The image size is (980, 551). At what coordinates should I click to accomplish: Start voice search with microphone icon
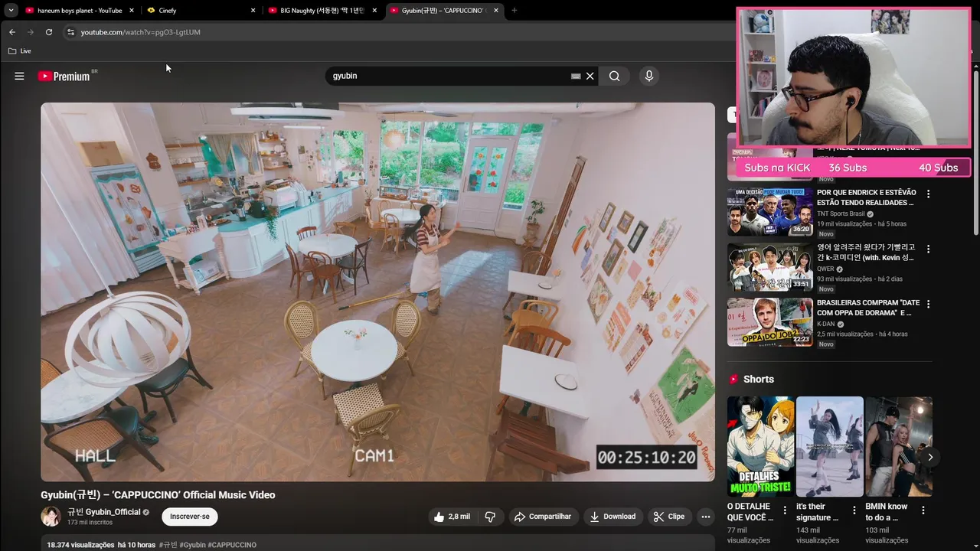click(648, 76)
